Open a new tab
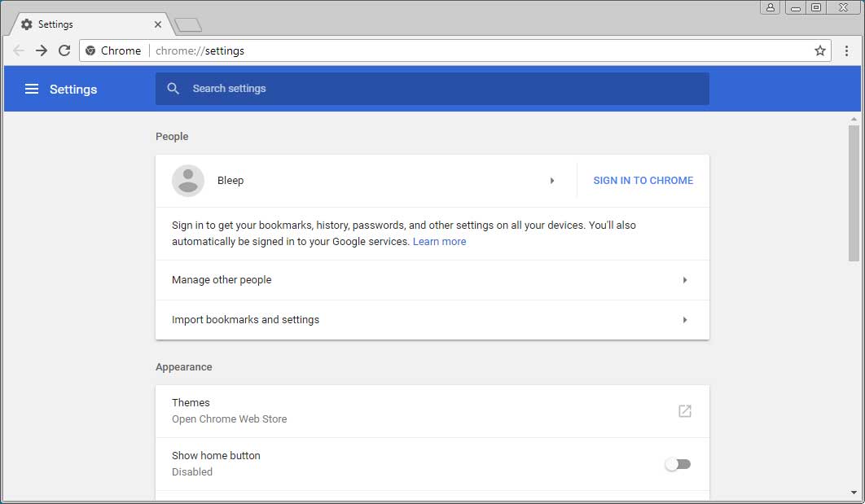Screen dimensions: 865x504 [188, 24]
